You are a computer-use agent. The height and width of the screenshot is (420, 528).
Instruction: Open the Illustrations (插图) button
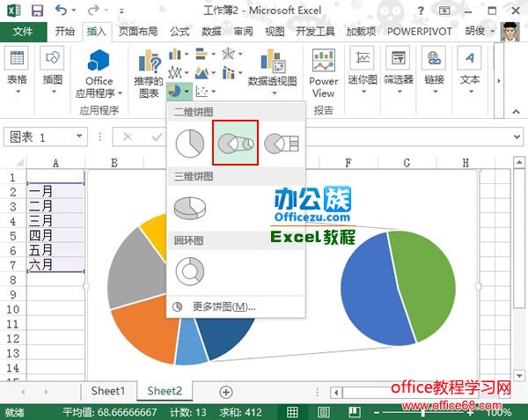[x=53, y=70]
